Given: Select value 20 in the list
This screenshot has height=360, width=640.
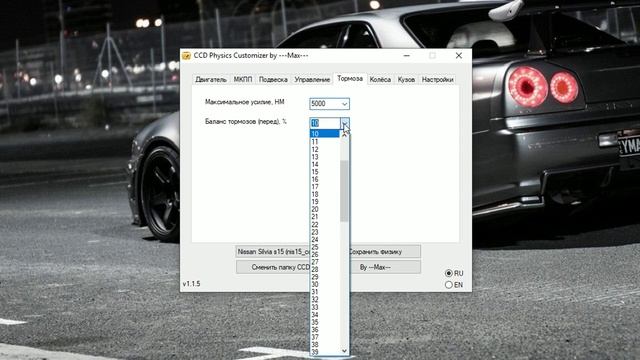Looking at the screenshot, I should click(x=325, y=209).
